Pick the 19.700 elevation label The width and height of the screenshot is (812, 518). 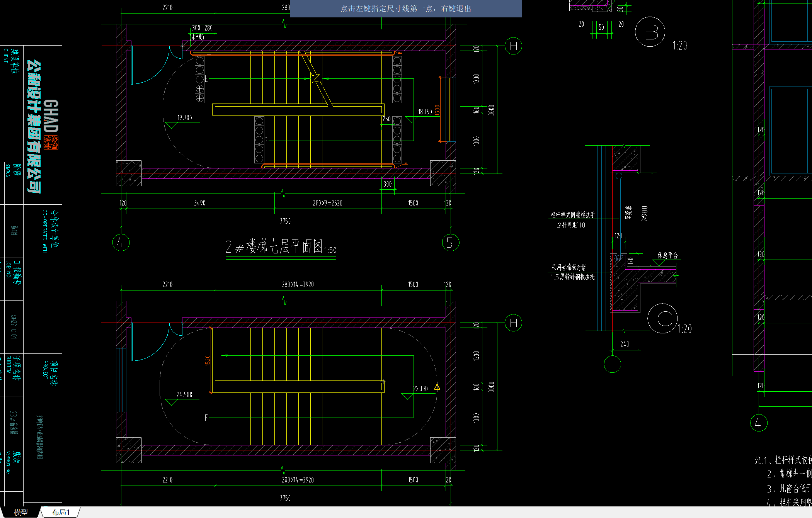click(x=185, y=118)
